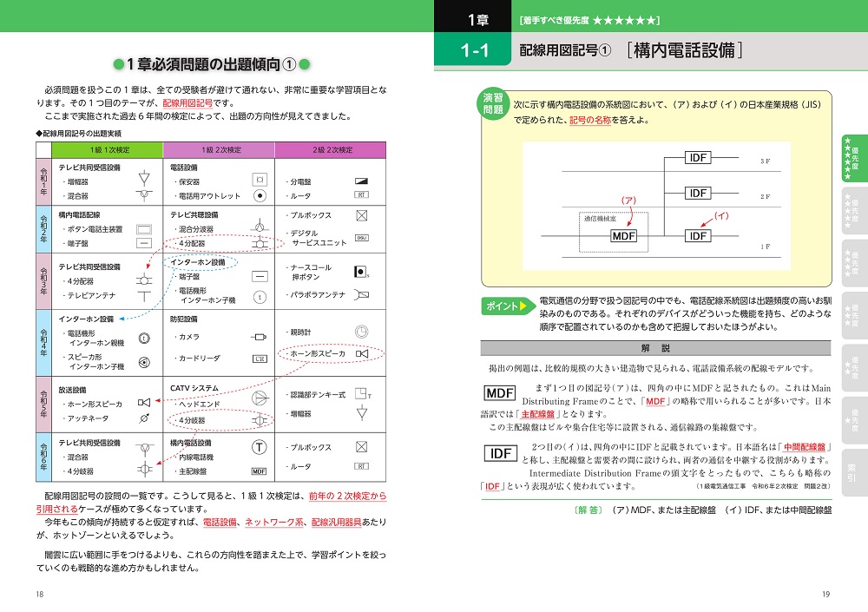Click the 通信機械室 label in diagram
The width and height of the screenshot is (868, 612).
600,219
